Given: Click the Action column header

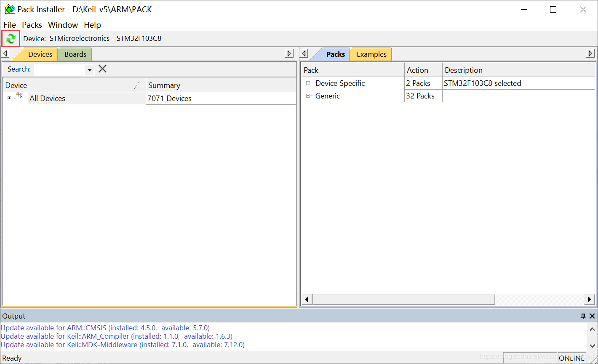Looking at the screenshot, I should [423, 70].
